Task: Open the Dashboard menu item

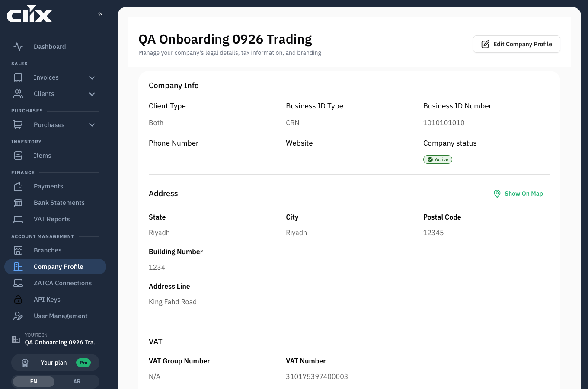Action: click(55, 47)
